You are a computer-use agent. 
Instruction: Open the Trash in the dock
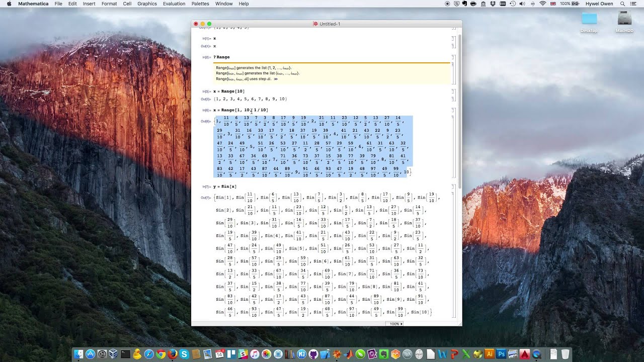click(565, 354)
